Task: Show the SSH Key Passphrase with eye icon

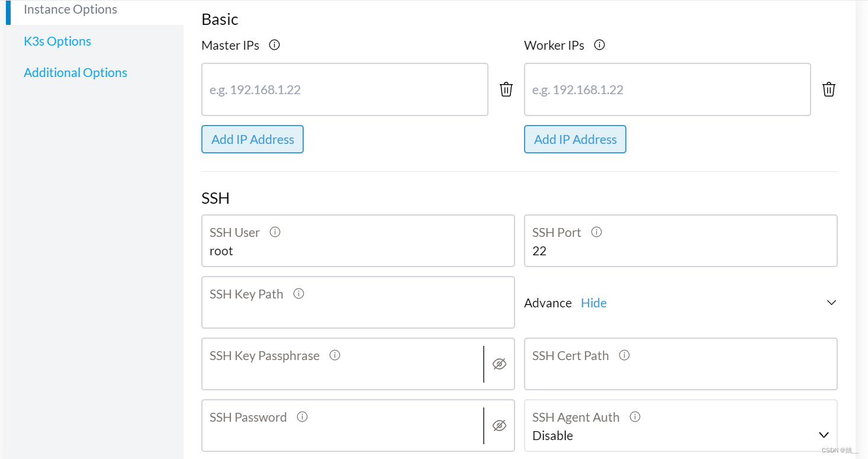Action: [500, 364]
